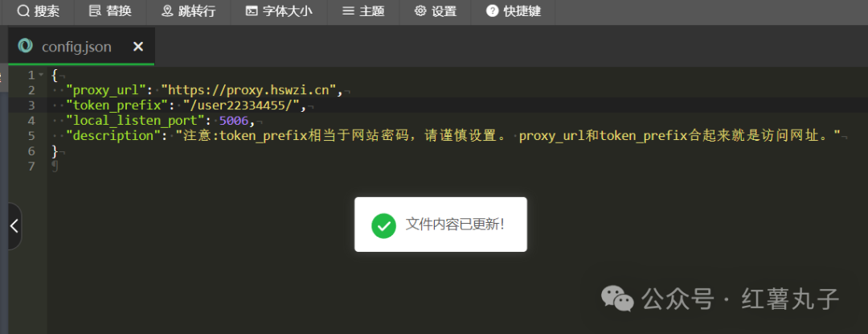Click the config.json file type icon

pyautogui.click(x=25, y=46)
